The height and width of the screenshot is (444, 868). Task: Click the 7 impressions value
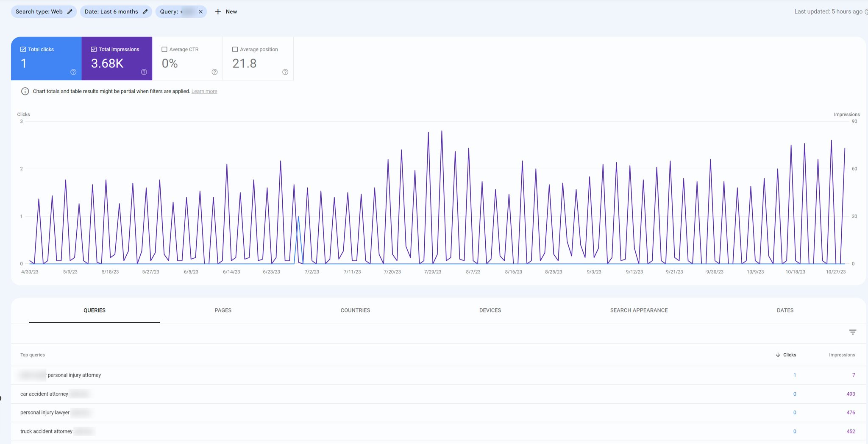coord(854,375)
